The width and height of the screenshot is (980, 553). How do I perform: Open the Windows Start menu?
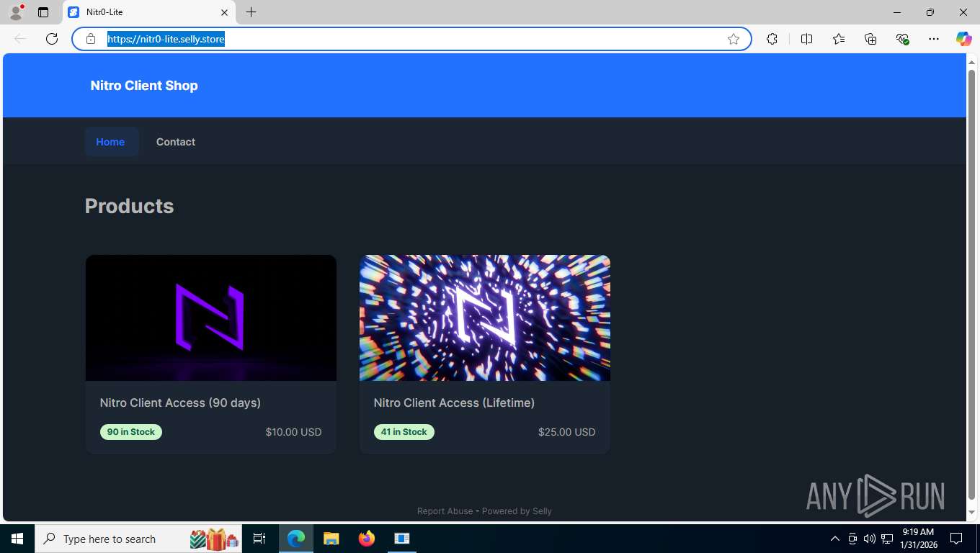tap(17, 539)
